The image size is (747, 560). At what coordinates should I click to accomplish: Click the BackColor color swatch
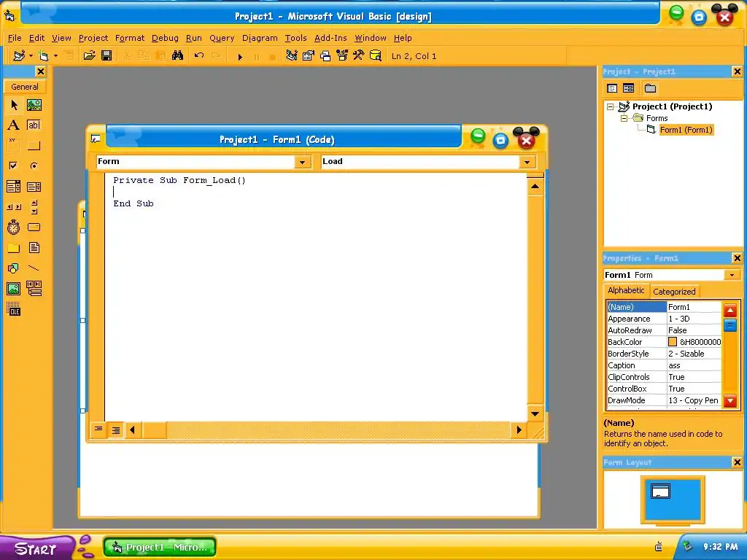pos(672,342)
